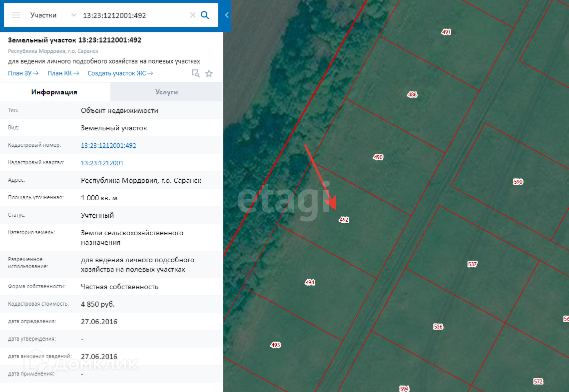Click Земли сельскохозяйственного назначения category text
The height and width of the screenshot is (392, 569).
[132, 238]
